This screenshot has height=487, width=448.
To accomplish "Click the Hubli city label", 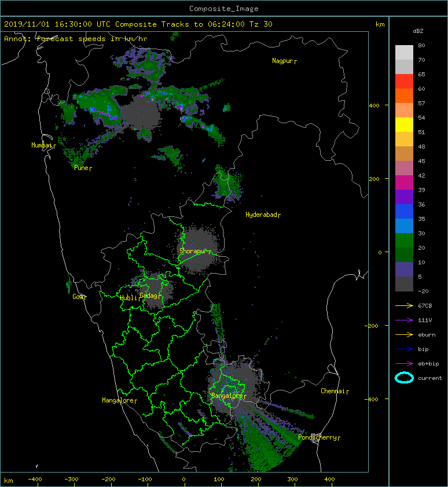I will (128, 298).
